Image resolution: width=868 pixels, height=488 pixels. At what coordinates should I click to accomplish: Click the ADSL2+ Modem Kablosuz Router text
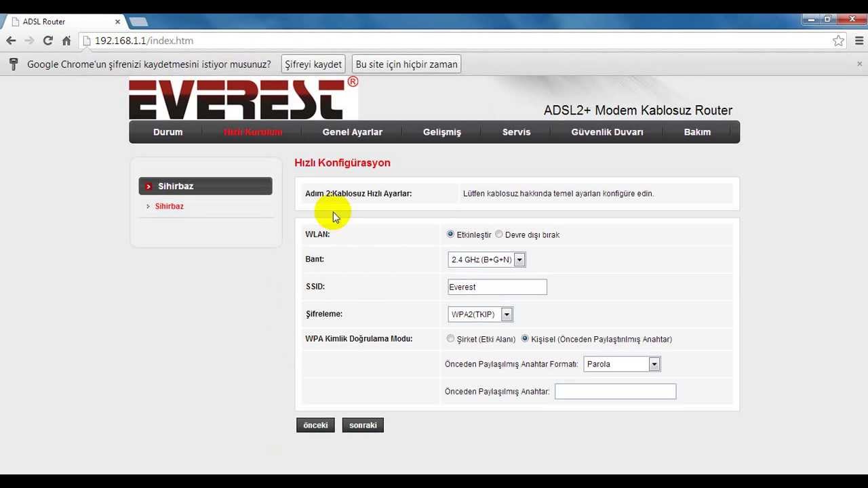tap(638, 110)
